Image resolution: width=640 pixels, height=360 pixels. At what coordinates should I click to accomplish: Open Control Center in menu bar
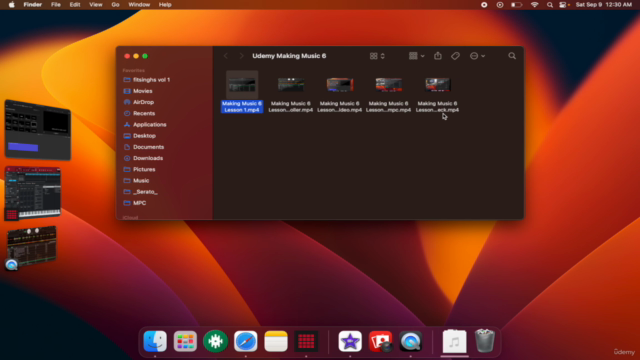coord(564,5)
